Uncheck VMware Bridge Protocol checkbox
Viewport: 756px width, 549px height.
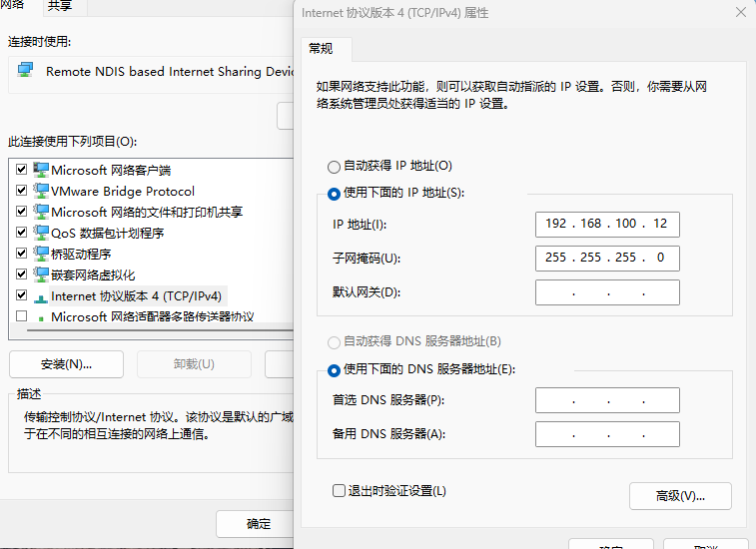pos(21,190)
